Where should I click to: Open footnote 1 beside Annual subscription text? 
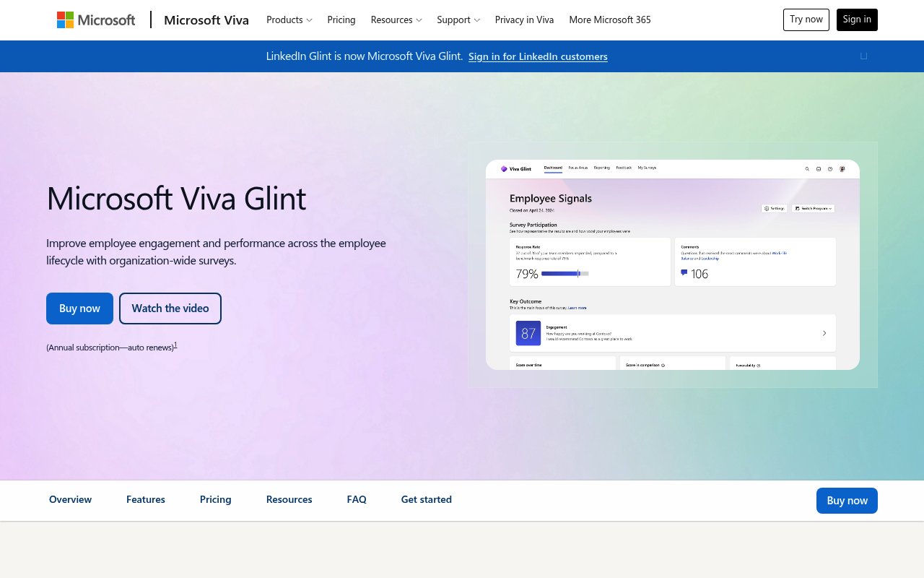tap(175, 345)
